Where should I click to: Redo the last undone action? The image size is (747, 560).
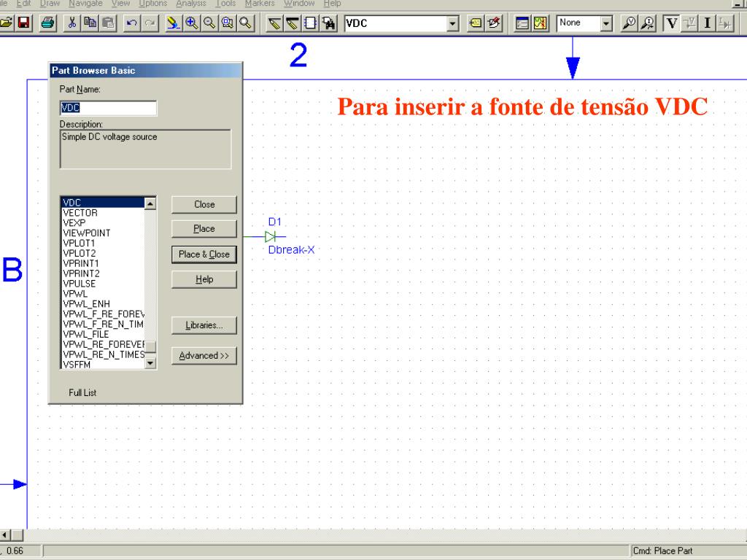coord(150,23)
